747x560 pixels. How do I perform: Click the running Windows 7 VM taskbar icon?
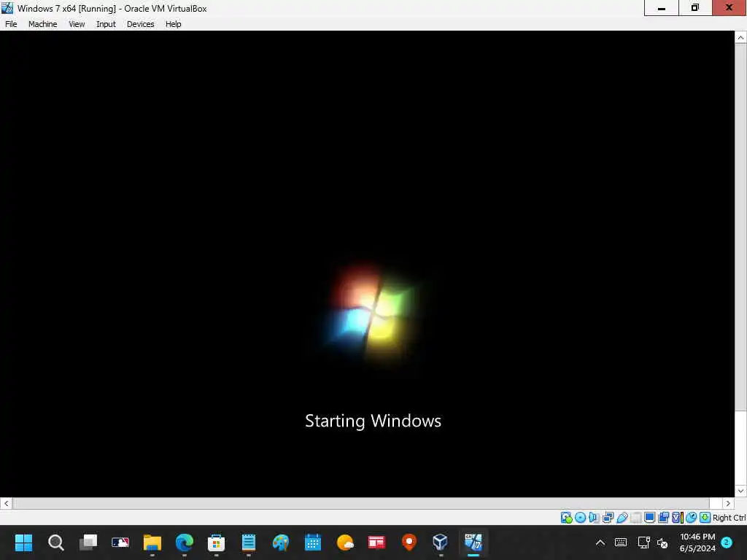click(x=473, y=542)
